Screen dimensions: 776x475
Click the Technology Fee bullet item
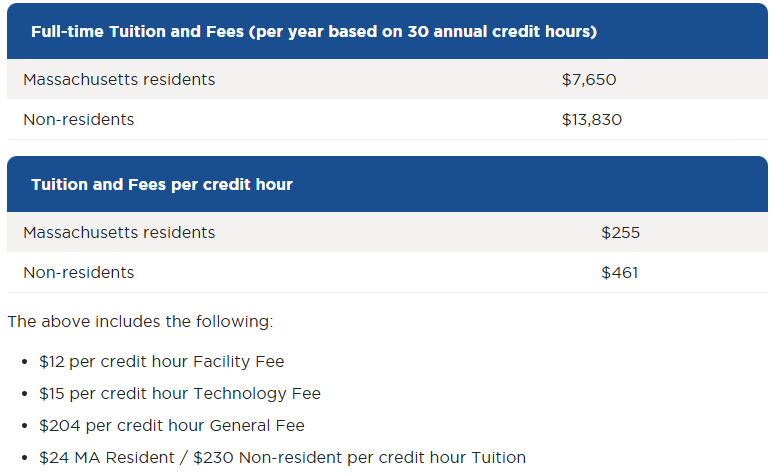pyautogui.click(x=180, y=394)
